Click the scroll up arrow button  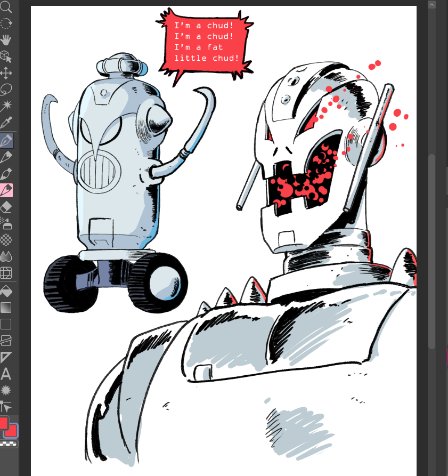[431, 5]
